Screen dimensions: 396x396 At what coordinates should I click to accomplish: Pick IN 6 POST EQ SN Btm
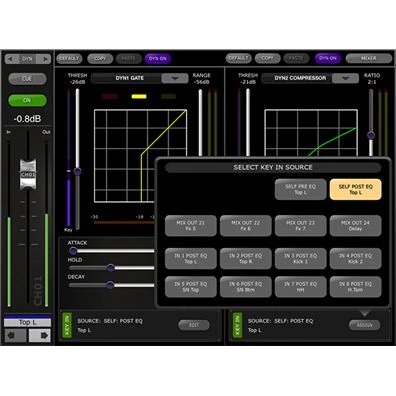246,287
